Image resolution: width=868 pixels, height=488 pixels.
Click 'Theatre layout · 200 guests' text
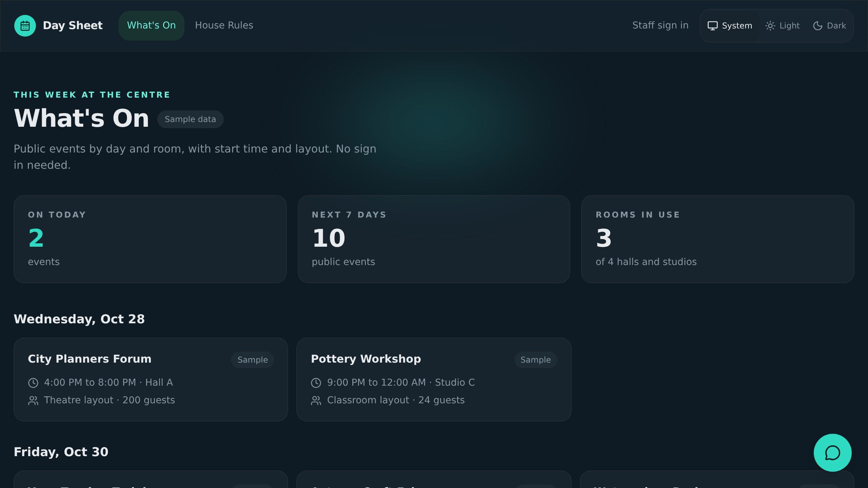pyautogui.click(x=110, y=400)
